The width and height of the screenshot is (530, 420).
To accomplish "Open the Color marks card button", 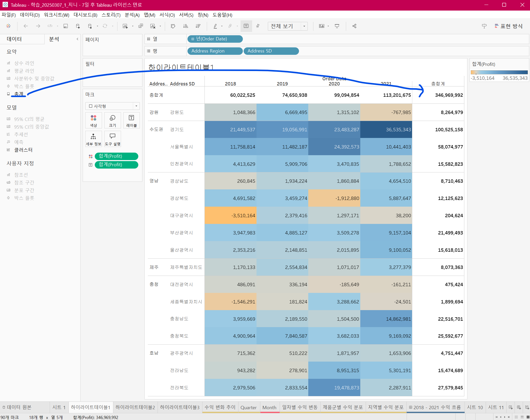I will pyautogui.click(x=93, y=120).
